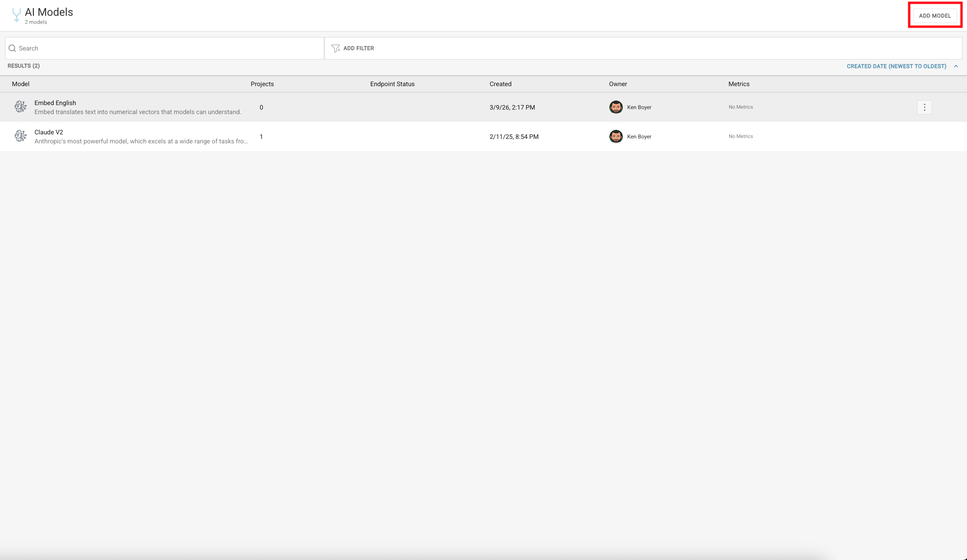Click the Add Model button
This screenshot has width=967, height=560.
coord(935,16)
